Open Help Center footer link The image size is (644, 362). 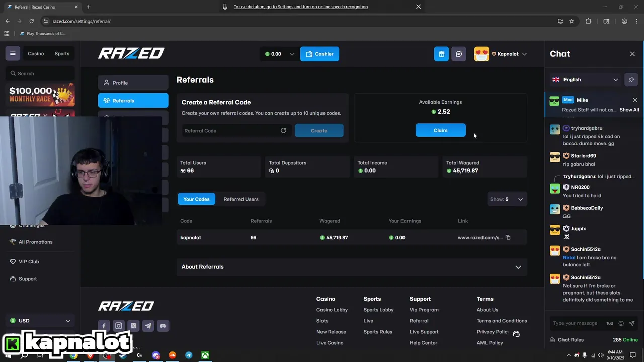pyautogui.click(x=423, y=343)
